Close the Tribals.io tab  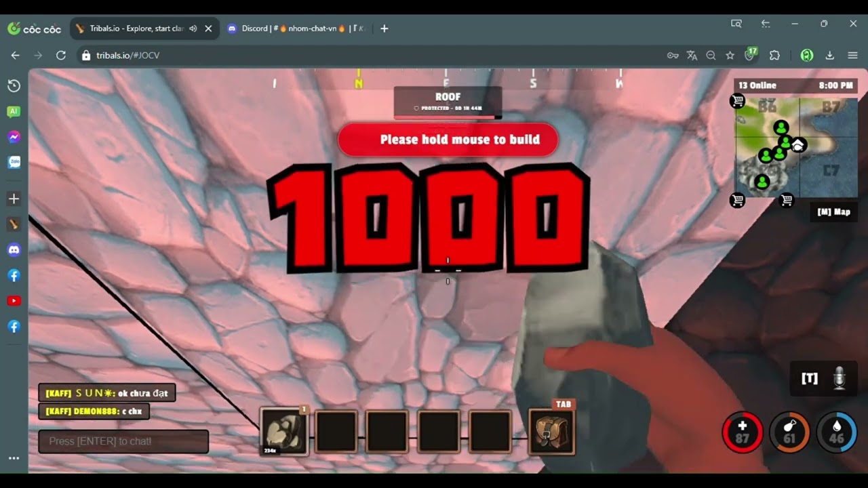(x=208, y=28)
